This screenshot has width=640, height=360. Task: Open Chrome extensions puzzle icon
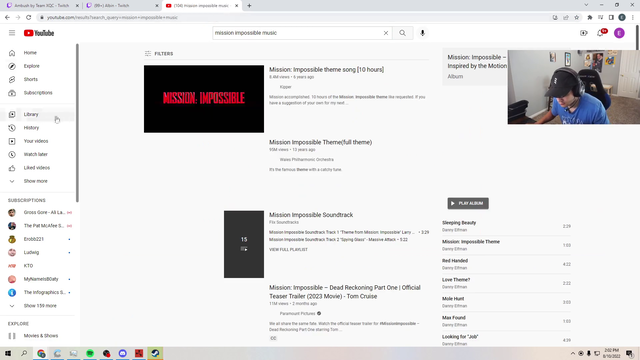coord(590,18)
